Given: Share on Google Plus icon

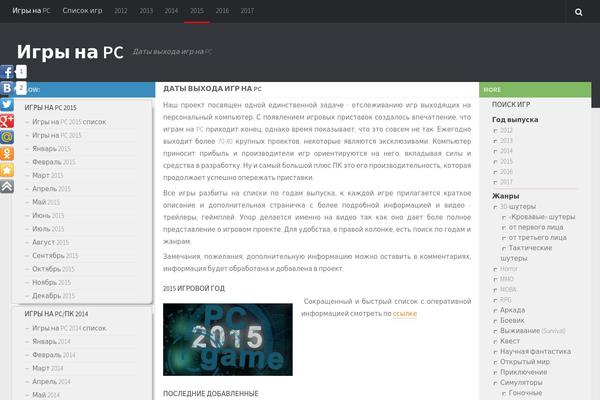Looking at the screenshot, I should coord(7,121).
